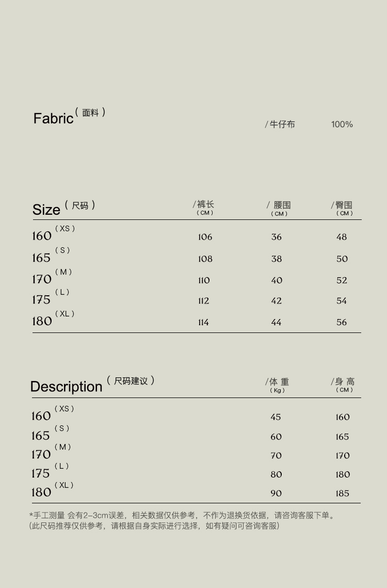Click waist value 40

(x=277, y=280)
